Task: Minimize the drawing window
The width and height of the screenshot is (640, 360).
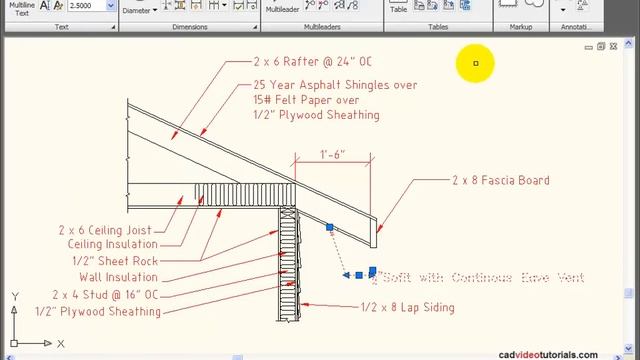Action: pos(589,47)
